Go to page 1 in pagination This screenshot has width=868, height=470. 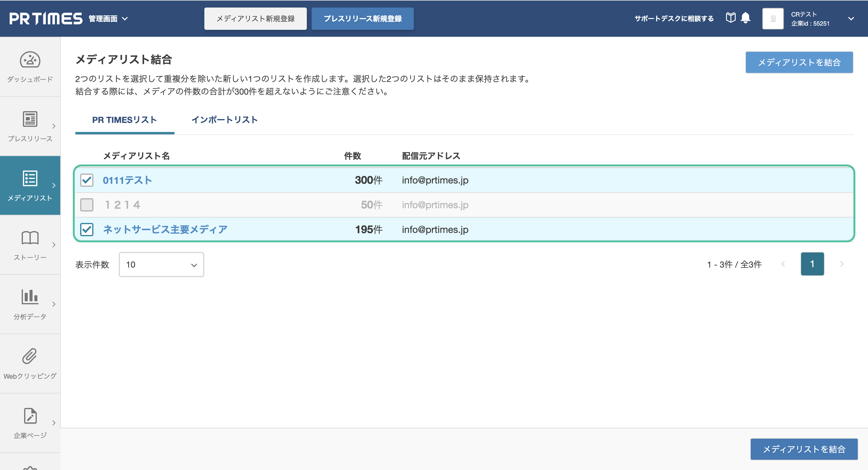pyautogui.click(x=813, y=264)
